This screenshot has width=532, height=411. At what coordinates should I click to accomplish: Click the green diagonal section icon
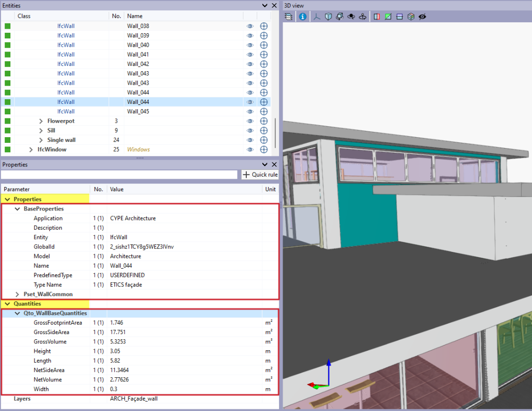pos(388,17)
